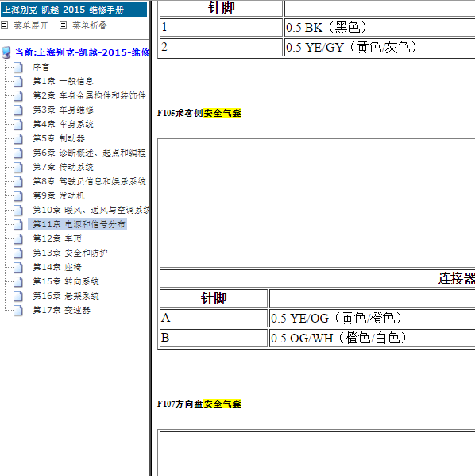Click 针脚 header in F105 table
Image resolution: width=475 pixels, height=476 pixels.
214,298
